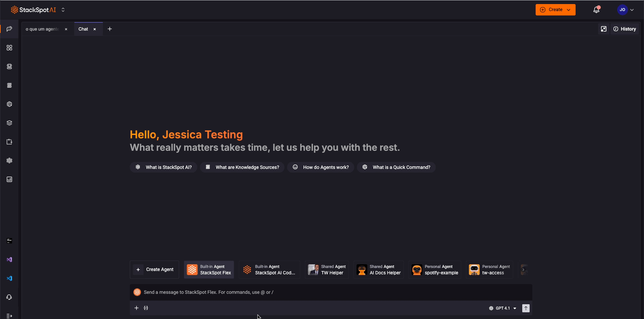Image resolution: width=644 pixels, height=319 pixels.
Task: Open the JO user profile menu
Action: point(625,10)
